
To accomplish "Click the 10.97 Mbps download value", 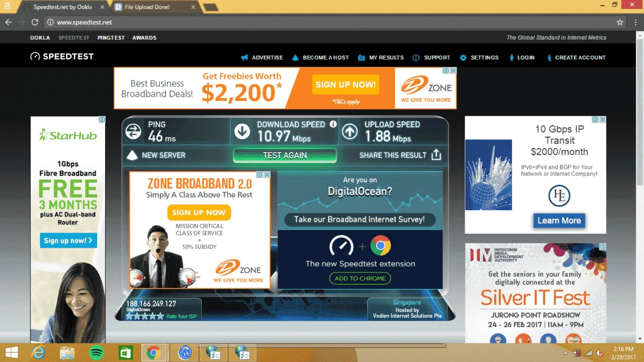I will 284,137.
